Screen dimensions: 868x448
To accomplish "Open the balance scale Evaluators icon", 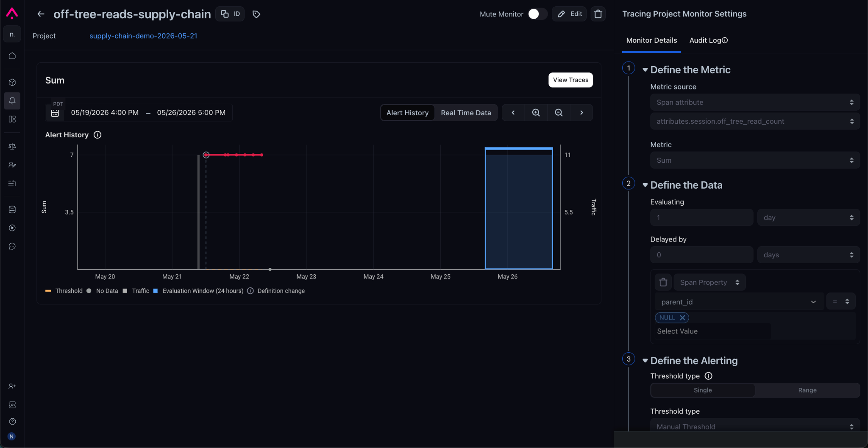I will pyautogui.click(x=12, y=146).
